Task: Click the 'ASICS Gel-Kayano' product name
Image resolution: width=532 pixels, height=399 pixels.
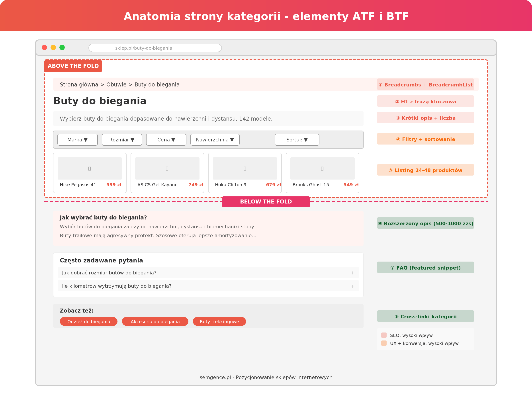Action: pyautogui.click(x=158, y=185)
